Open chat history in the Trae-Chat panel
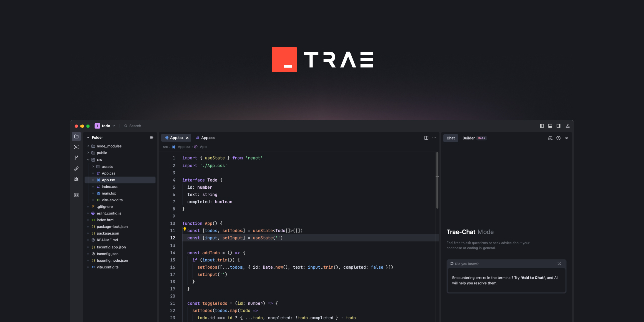644x322 pixels. (x=558, y=138)
